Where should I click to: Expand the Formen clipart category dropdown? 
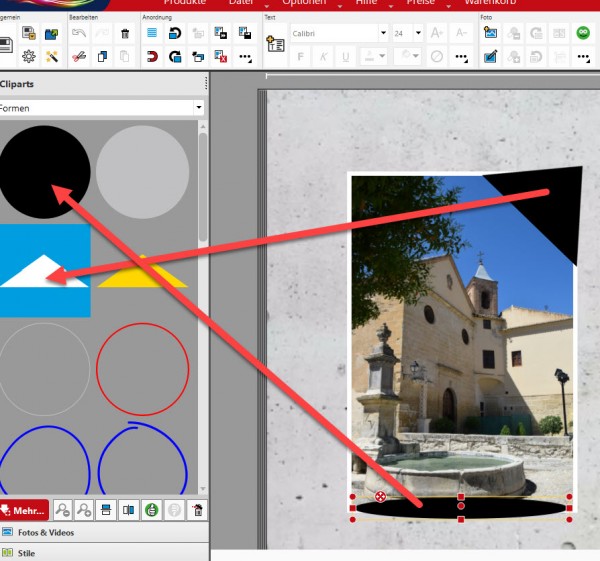(199, 107)
